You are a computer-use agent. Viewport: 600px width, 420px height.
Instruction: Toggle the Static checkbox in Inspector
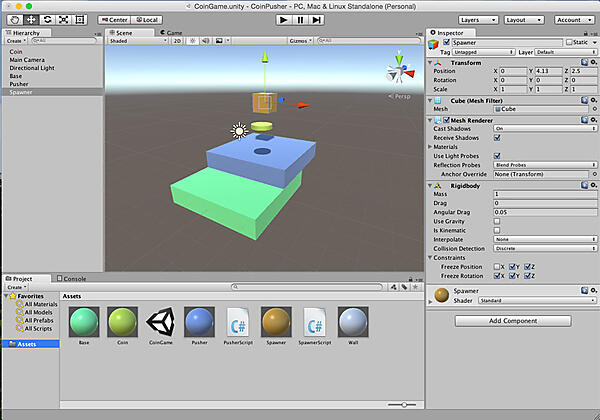click(568, 42)
